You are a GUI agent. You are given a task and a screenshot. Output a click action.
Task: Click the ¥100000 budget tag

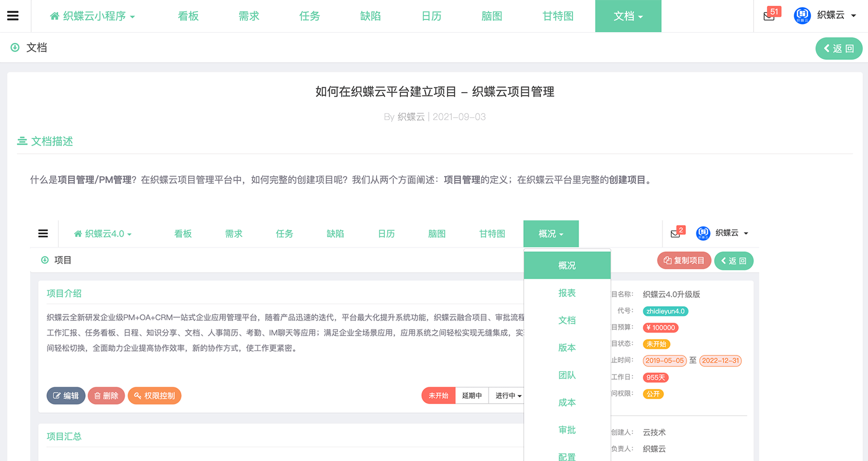coord(661,327)
